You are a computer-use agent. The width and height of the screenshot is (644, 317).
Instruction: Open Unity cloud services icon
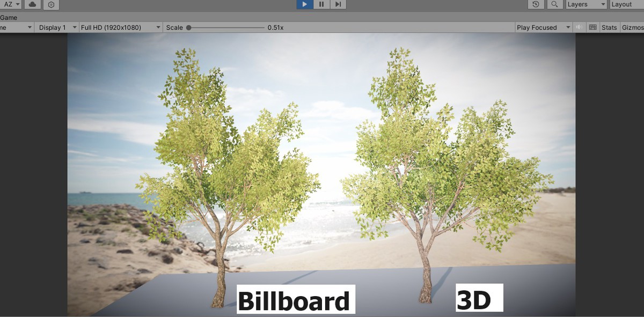[32, 4]
